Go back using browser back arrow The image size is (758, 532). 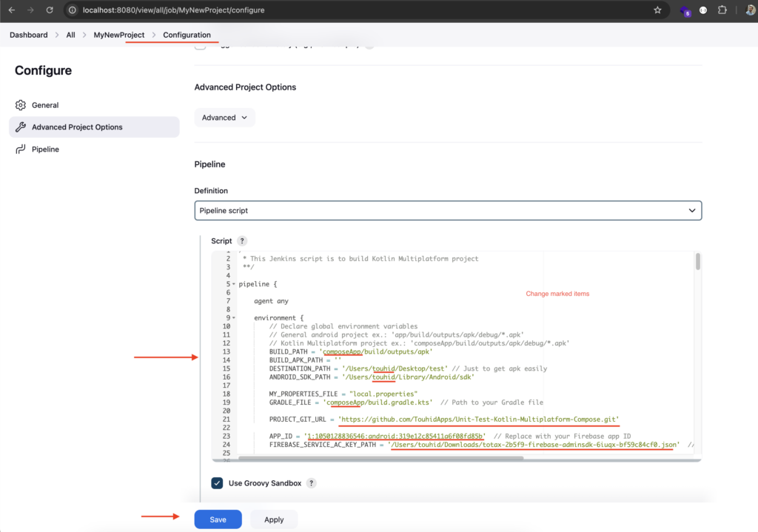(x=12, y=10)
